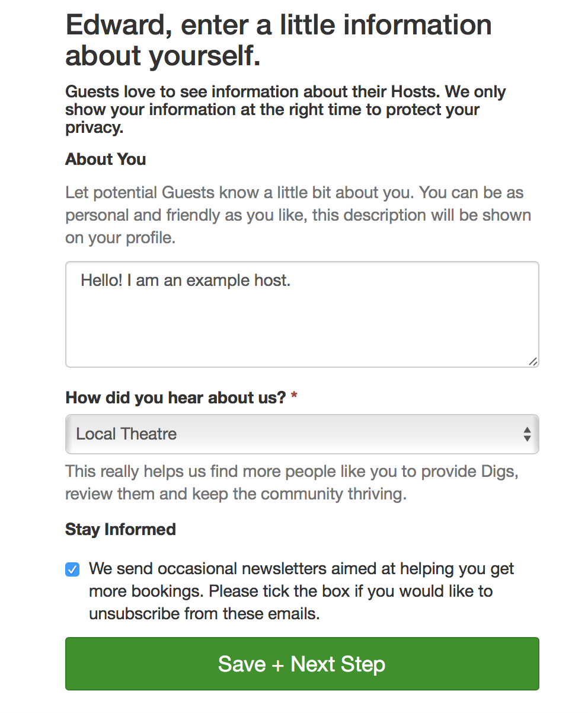Click the textarea resize grip in bottom-right corner
The height and width of the screenshot is (713, 588).
533,362
